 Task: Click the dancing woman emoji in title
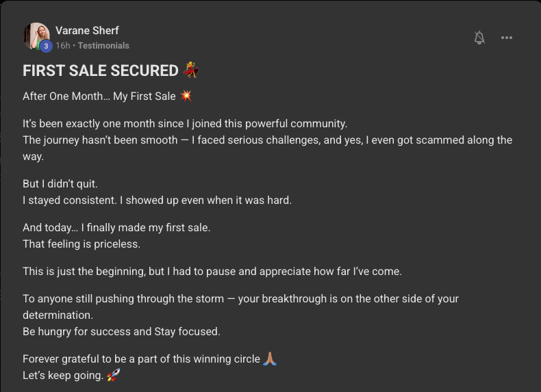pos(191,70)
